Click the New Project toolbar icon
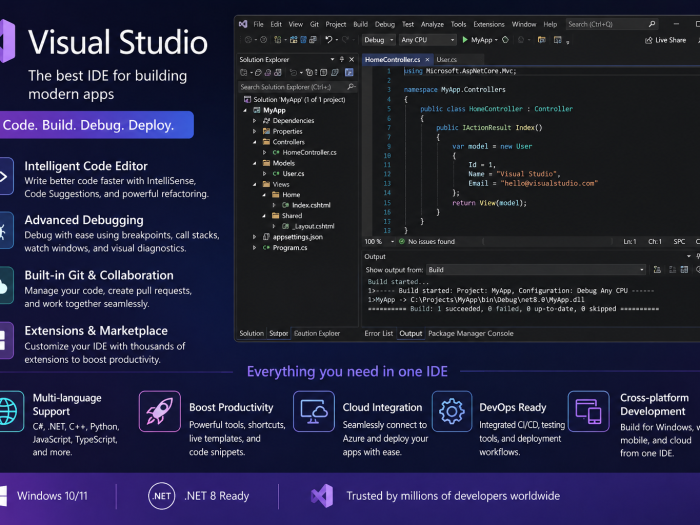Viewport: 700px width, 525px height. (278, 40)
